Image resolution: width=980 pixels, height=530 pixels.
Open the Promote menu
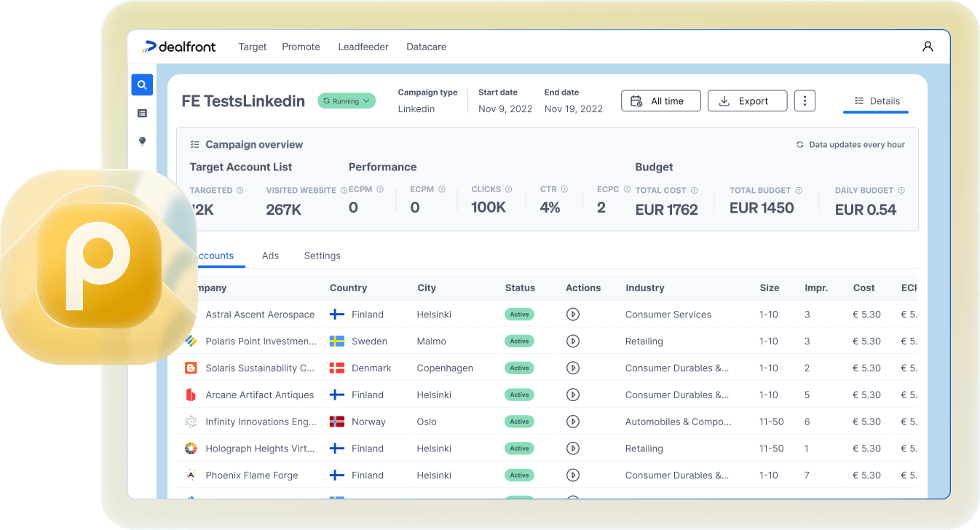tap(301, 47)
